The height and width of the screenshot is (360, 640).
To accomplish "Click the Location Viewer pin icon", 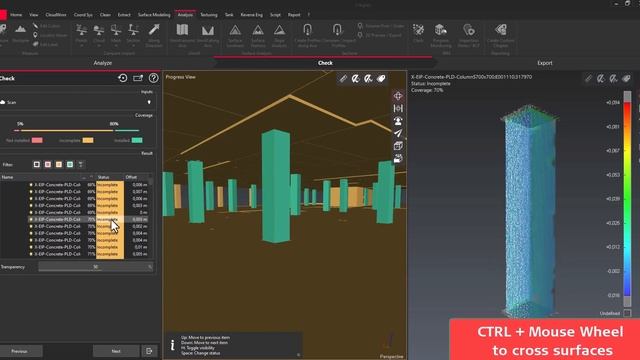I will coord(36,35).
